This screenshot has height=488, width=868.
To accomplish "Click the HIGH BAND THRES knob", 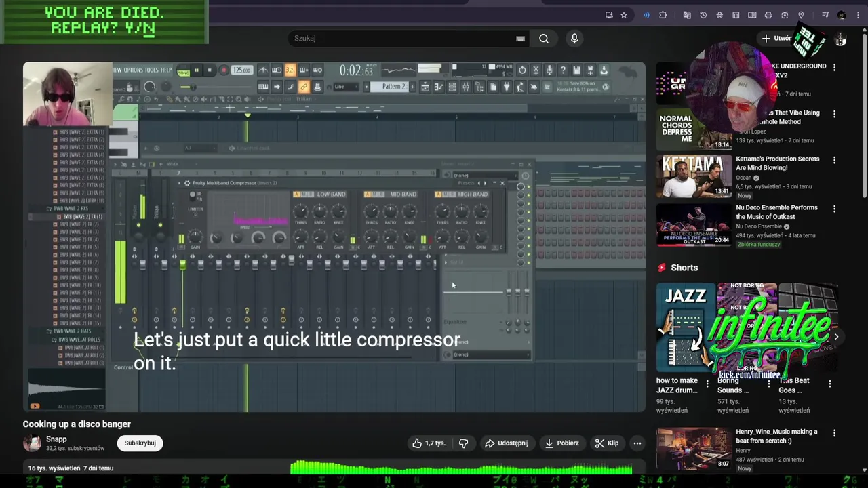I will click(442, 211).
